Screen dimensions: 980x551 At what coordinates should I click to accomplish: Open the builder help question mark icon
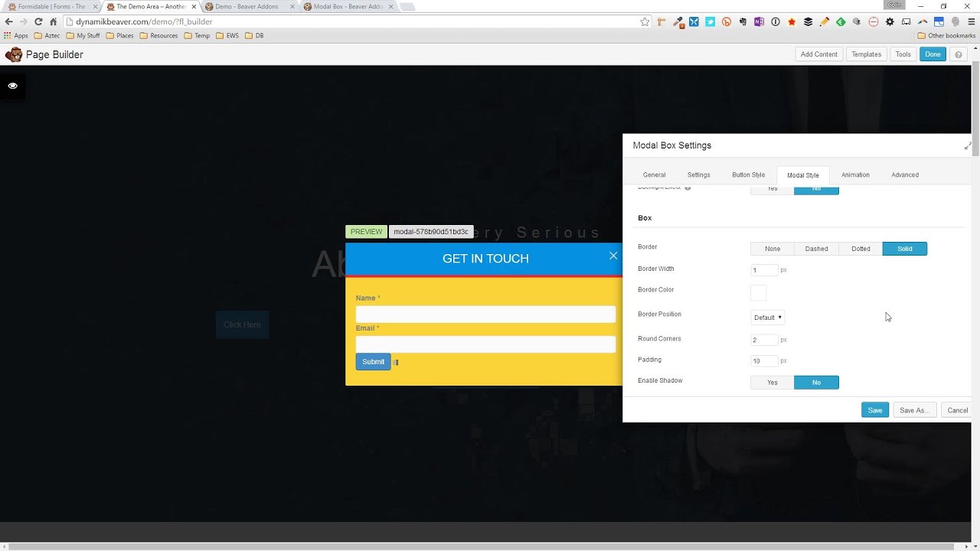pyautogui.click(x=959, y=54)
